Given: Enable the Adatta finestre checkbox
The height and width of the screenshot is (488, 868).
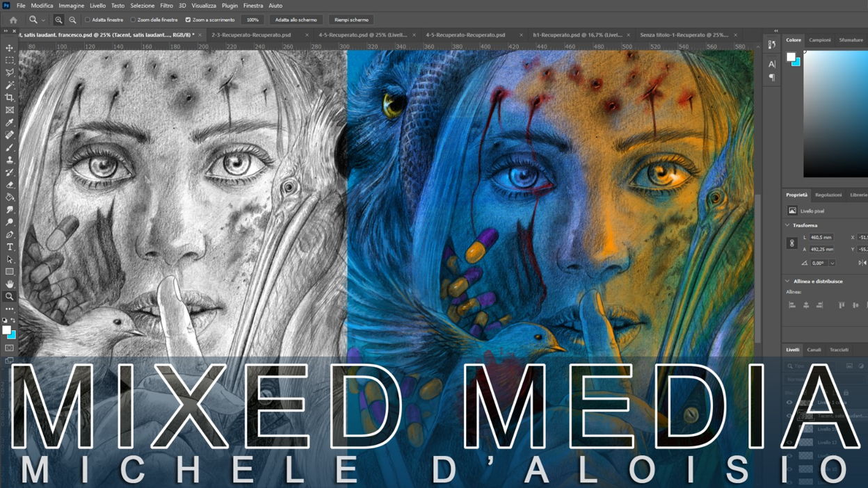Looking at the screenshot, I should (x=88, y=20).
